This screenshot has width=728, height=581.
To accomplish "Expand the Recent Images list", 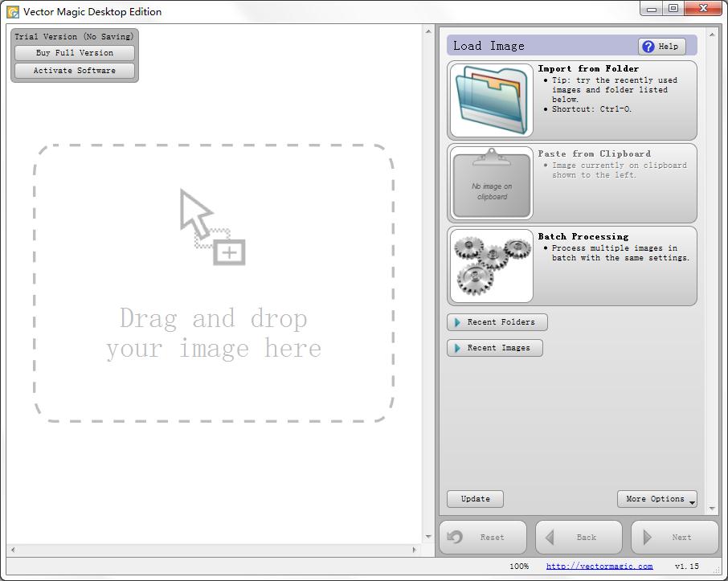I will coord(494,348).
